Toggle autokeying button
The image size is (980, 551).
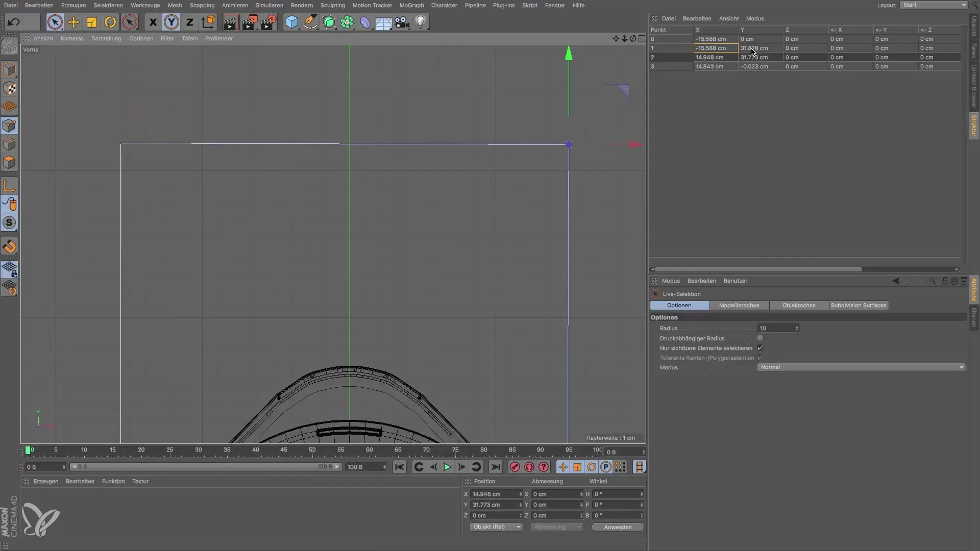click(529, 467)
